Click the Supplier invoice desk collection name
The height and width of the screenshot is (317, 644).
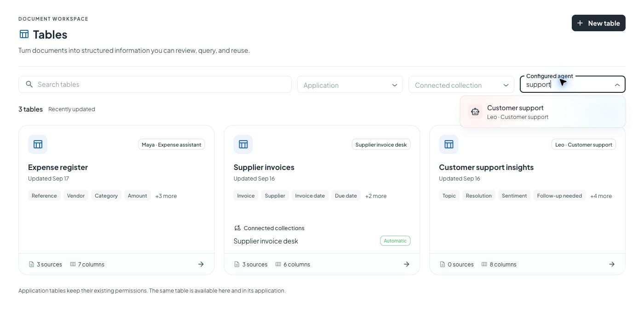tap(266, 241)
